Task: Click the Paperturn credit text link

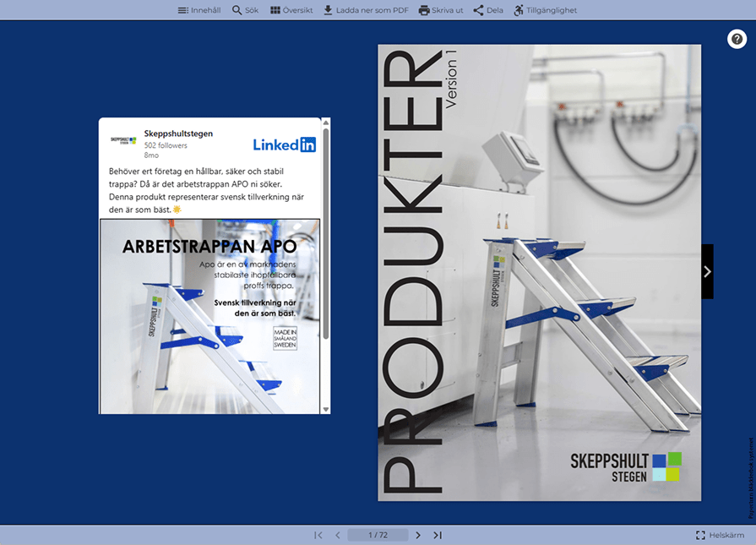Action: click(x=751, y=477)
